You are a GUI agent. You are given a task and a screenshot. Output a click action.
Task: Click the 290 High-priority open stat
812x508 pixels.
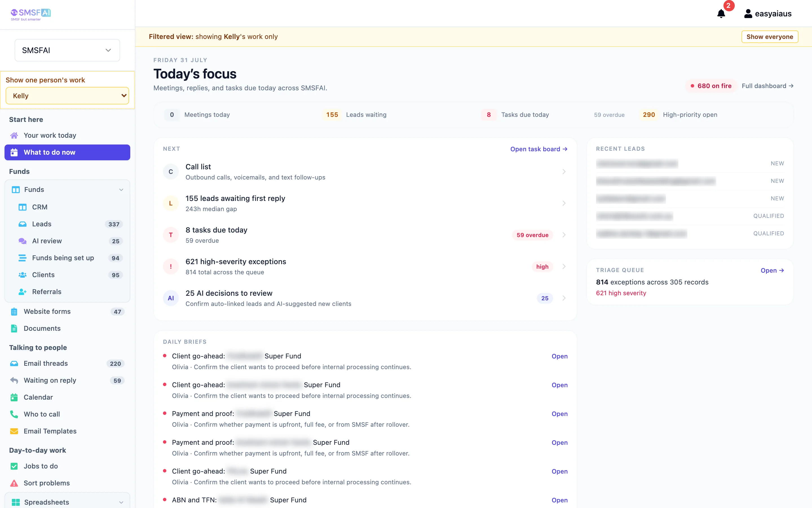[x=678, y=115]
